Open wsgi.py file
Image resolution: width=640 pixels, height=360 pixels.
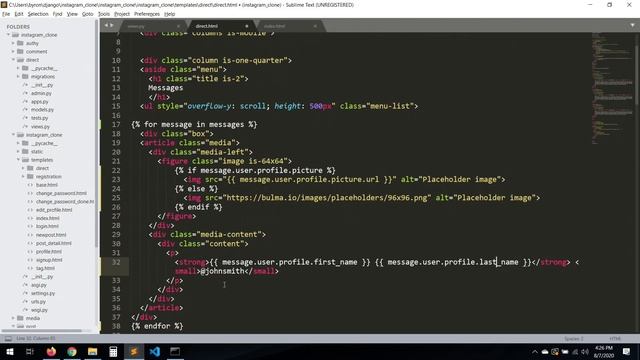coord(39,310)
